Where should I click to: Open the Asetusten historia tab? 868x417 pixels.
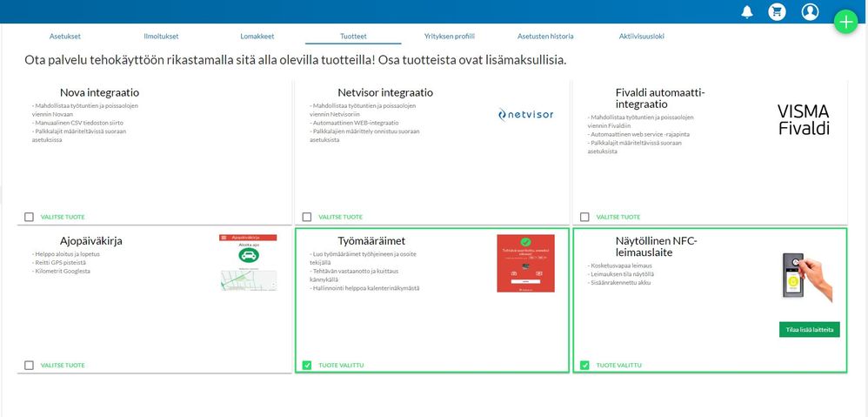click(545, 37)
